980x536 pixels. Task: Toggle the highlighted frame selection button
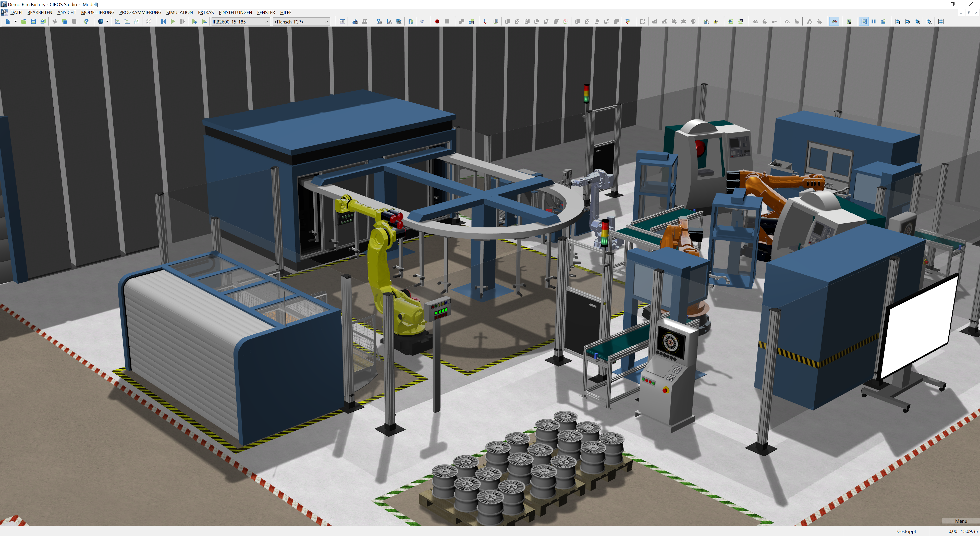(864, 22)
